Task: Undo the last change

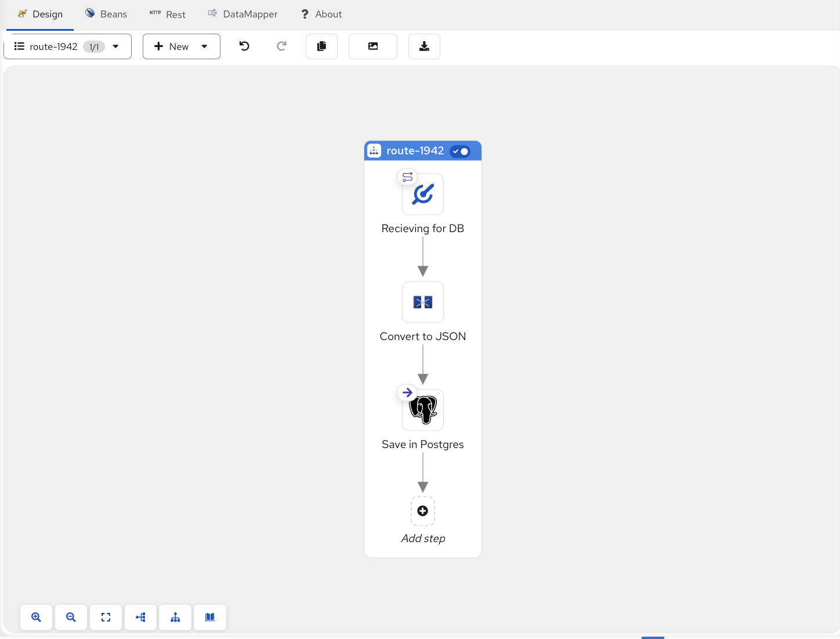Action: (x=244, y=46)
